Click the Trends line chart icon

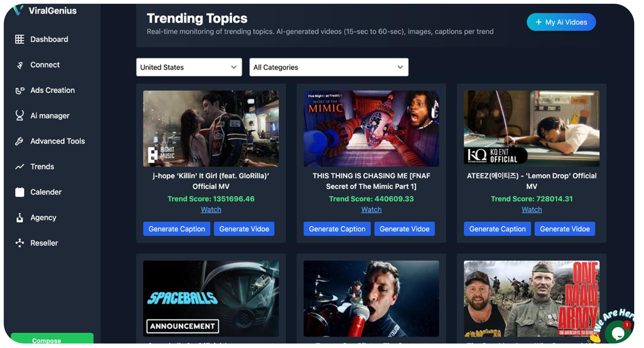[20, 167]
